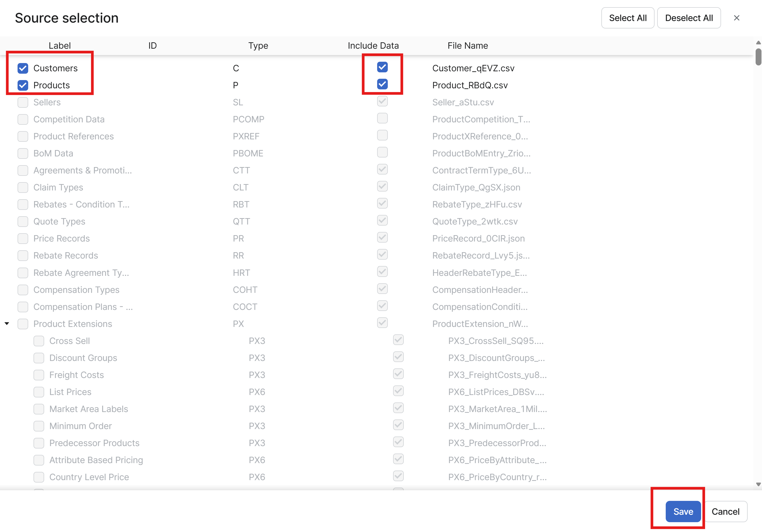Close the Source selection dialog

pyautogui.click(x=736, y=18)
